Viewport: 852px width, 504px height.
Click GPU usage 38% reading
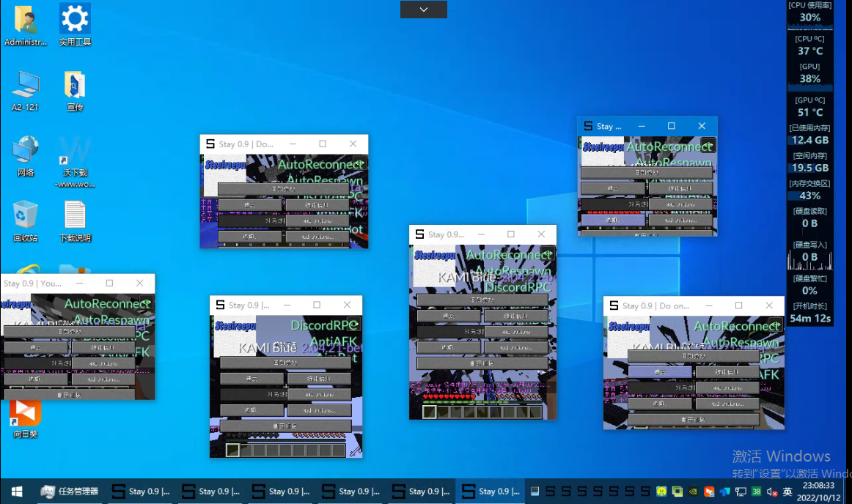[x=809, y=79]
